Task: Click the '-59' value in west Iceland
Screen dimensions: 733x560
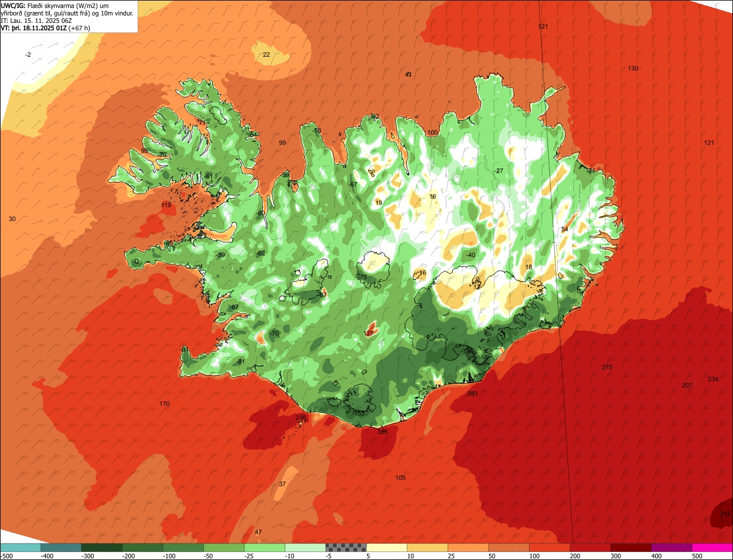Action: click(220, 255)
